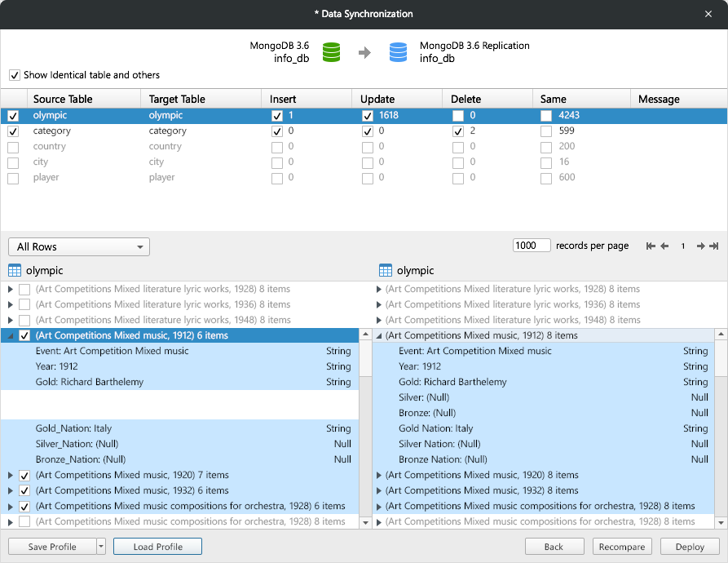Click the Insert column header
This screenshot has height=563, width=728.
(307, 99)
